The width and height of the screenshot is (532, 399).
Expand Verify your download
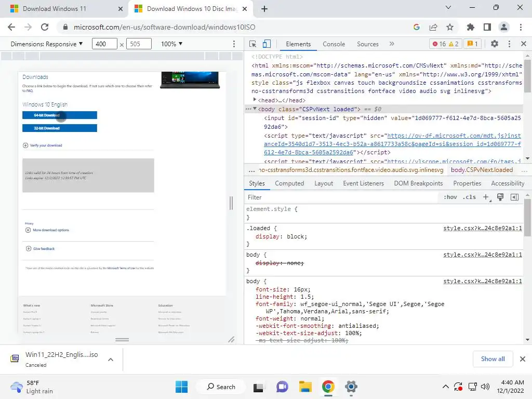coord(43,145)
